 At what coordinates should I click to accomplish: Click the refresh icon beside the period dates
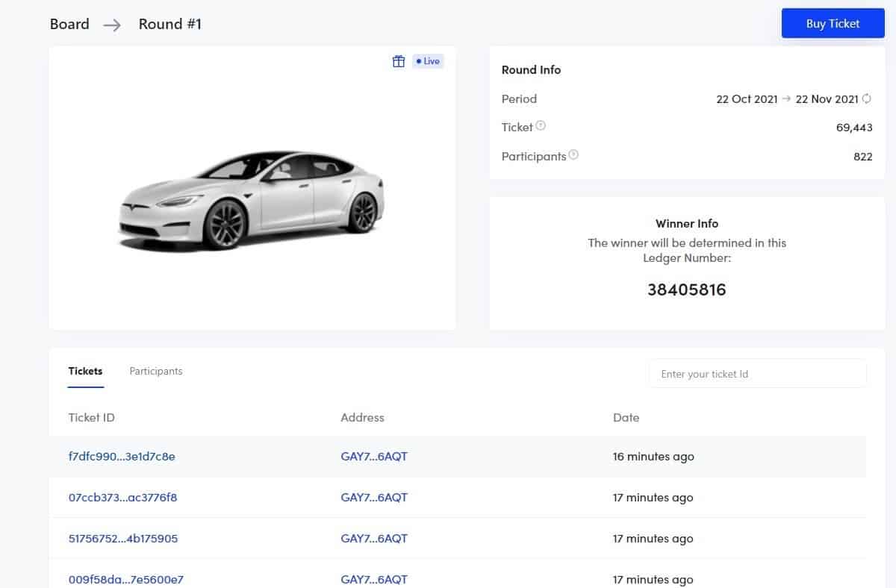coord(867,98)
